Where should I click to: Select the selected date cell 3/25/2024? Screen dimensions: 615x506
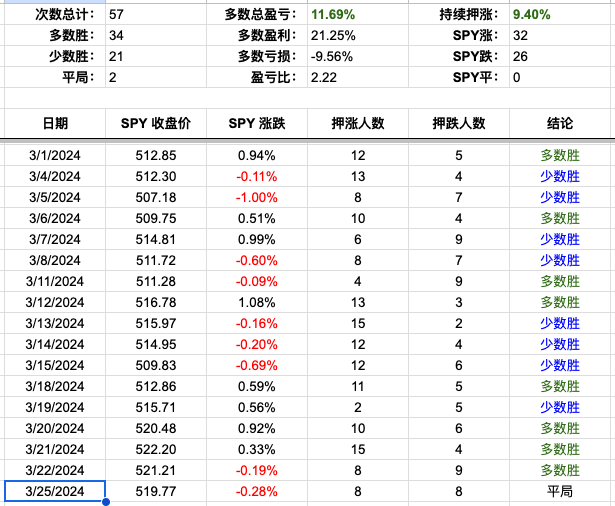pyautogui.click(x=55, y=491)
